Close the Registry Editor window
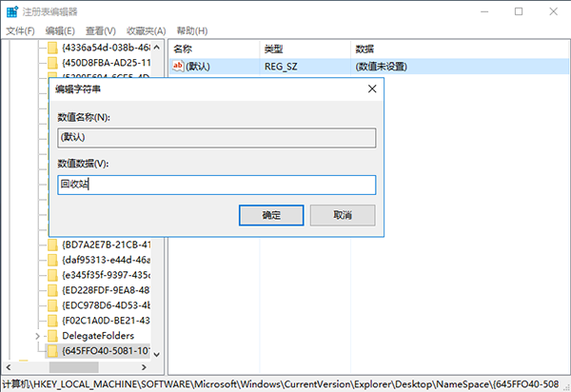The height and width of the screenshot is (392, 571). click(554, 11)
